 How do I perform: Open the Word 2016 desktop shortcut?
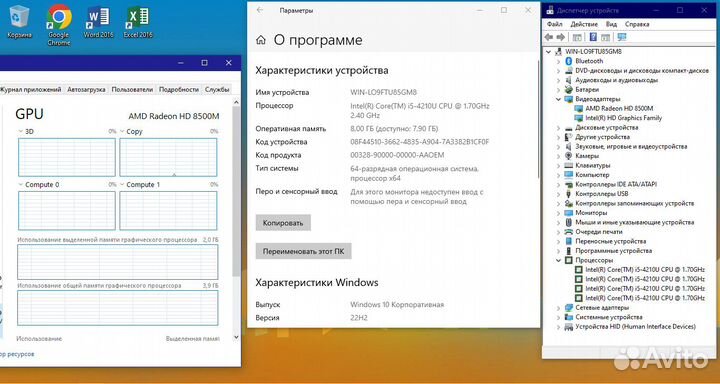pyautogui.click(x=98, y=22)
